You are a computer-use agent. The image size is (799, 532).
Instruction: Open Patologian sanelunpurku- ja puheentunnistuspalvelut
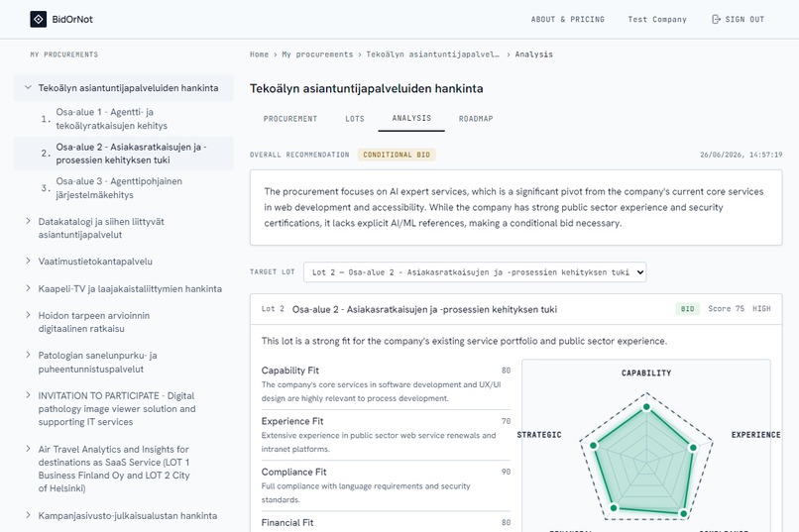[97, 362]
